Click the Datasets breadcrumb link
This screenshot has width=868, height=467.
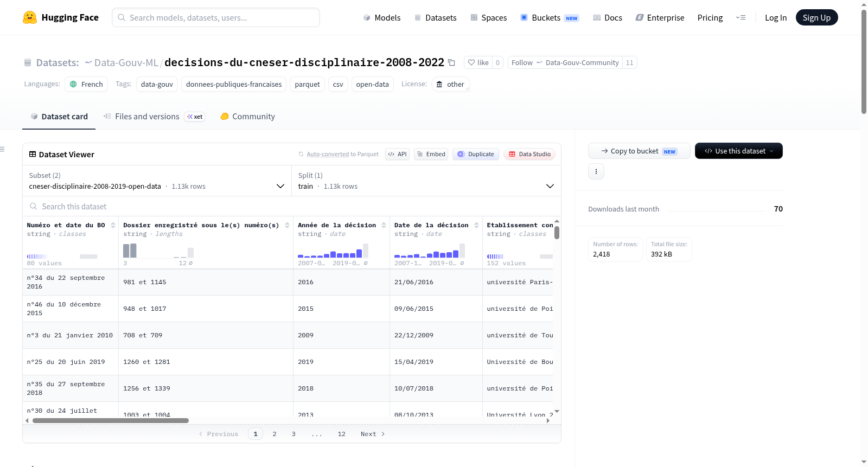(x=57, y=62)
